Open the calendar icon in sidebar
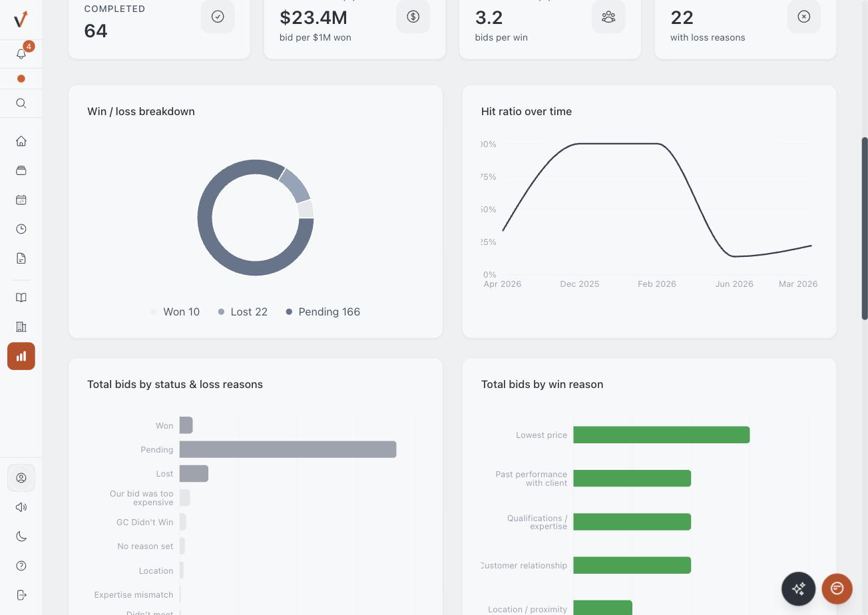The height and width of the screenshot is (615, 868). coord(21,200)
